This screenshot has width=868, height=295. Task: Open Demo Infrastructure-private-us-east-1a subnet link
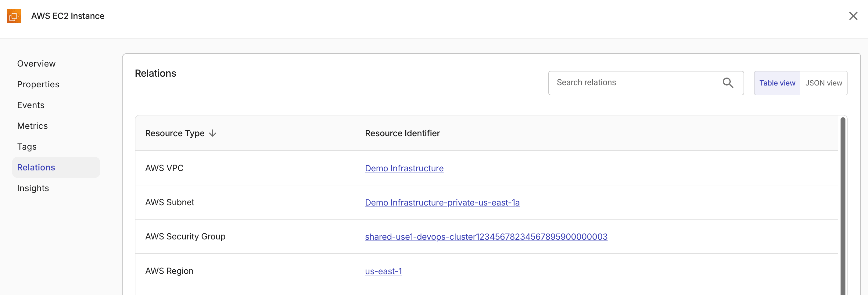(x=442, y=202)
